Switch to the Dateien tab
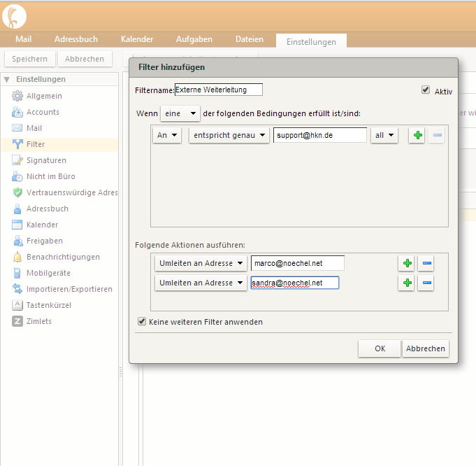Viewport: 476px width, 466px height. pyautogui.click(x=250, y=39)
